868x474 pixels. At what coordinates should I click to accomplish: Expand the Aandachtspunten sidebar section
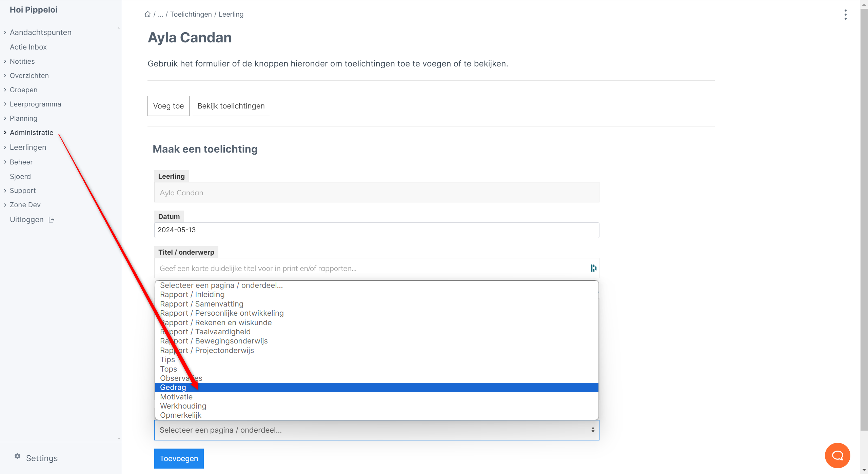[5, 33]
